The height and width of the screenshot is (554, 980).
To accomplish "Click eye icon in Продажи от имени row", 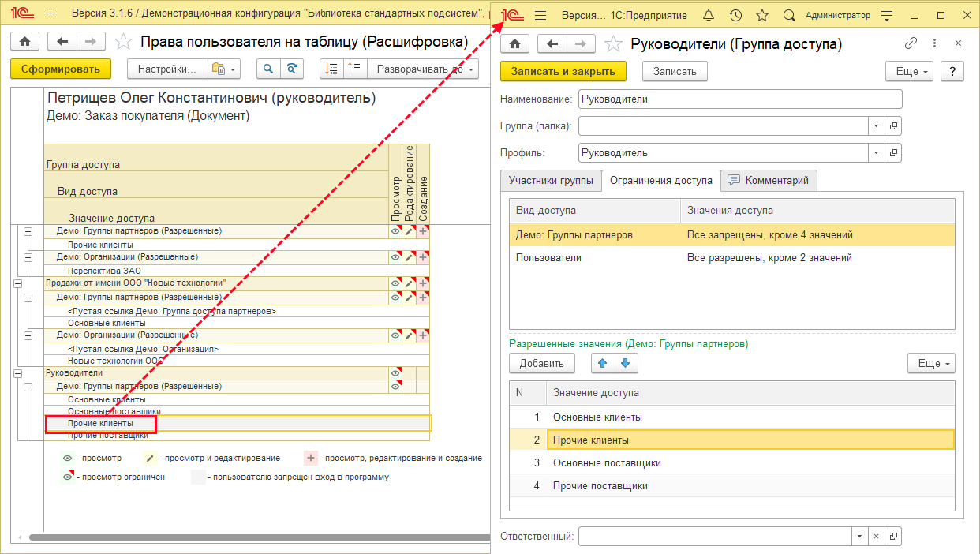I will [x=395, y=283].
